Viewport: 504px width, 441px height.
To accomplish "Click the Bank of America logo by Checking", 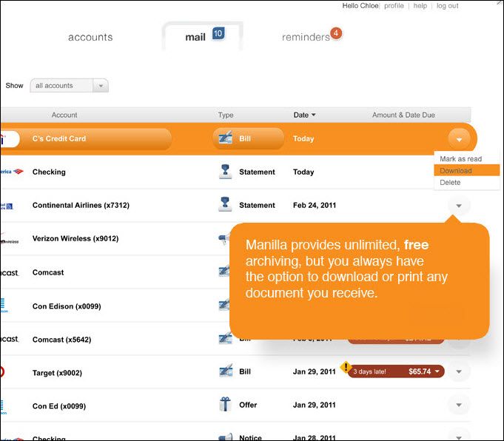I will [x=12, y=172].
